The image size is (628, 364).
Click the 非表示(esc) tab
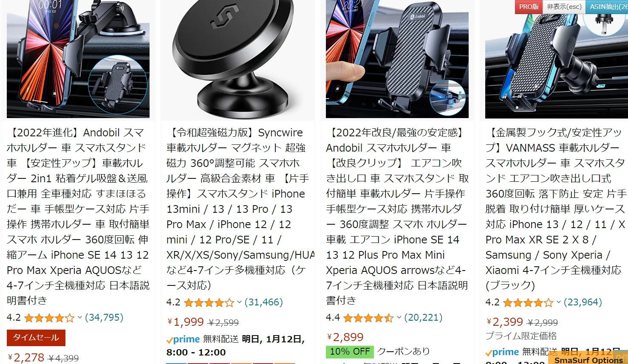564,6
